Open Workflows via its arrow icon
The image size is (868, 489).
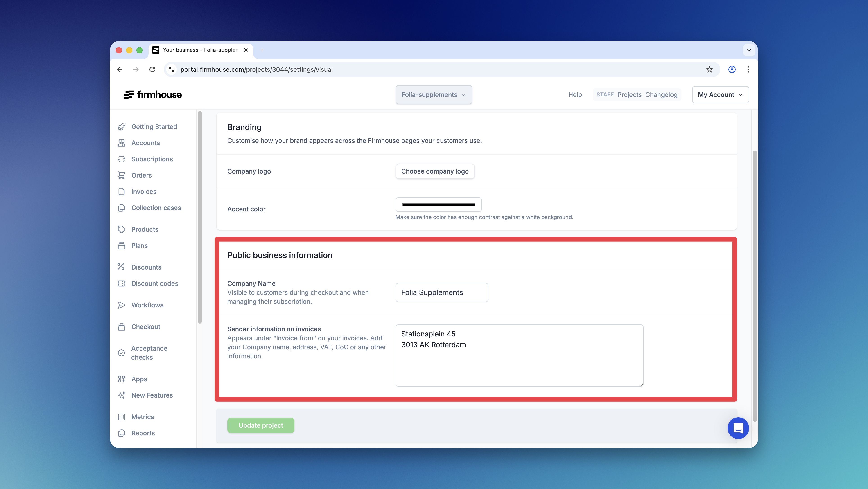pyautogui.click(x=122, y=305)
